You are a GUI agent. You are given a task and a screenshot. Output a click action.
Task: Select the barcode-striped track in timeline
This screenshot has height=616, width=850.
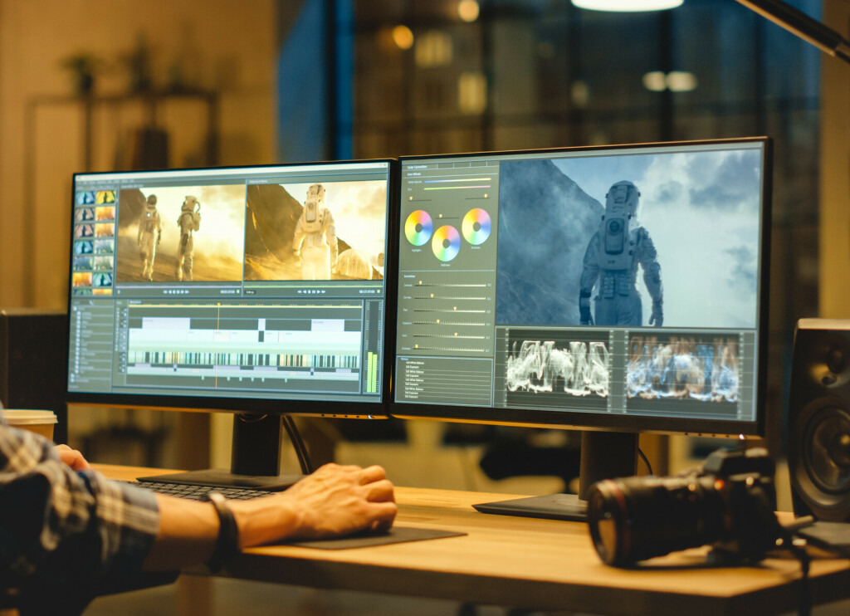pyautogui.click(x=243, y=359)
